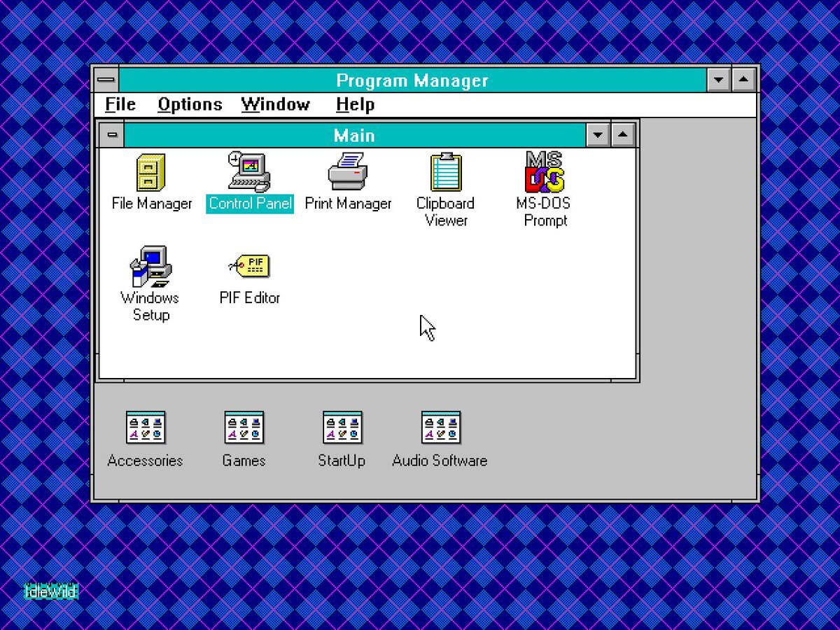Maximize the Program Manager window
Image resolution: width=840 pixels, height=630 pixels.
click(x=743, y=80)
